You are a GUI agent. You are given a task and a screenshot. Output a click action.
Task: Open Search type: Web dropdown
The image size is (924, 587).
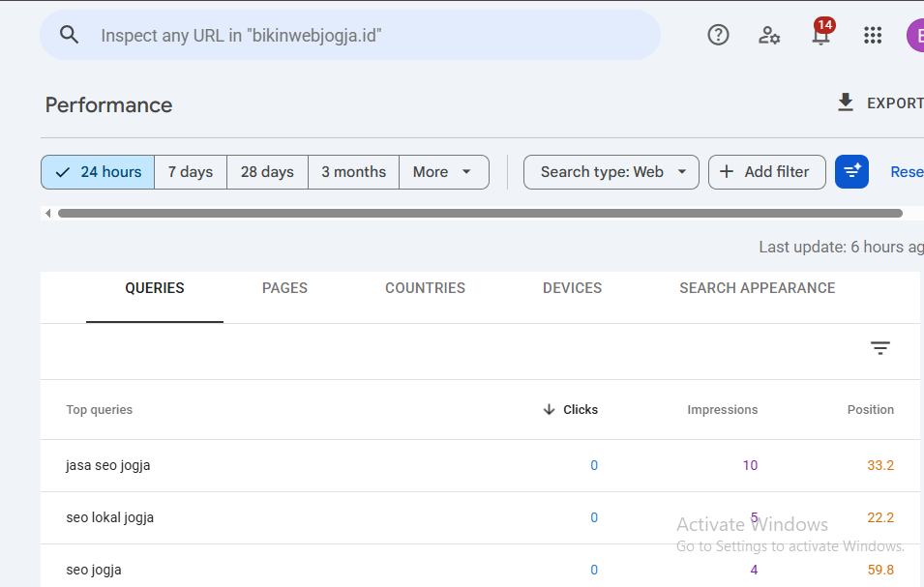point(611,172)
